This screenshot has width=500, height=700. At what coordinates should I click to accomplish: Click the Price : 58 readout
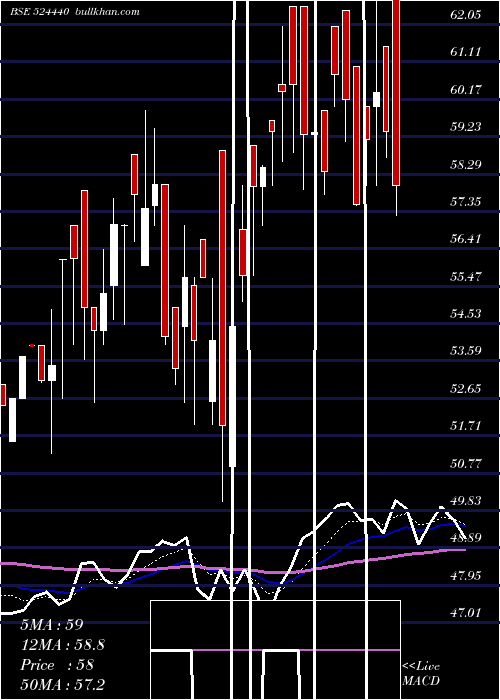[57, 665]
